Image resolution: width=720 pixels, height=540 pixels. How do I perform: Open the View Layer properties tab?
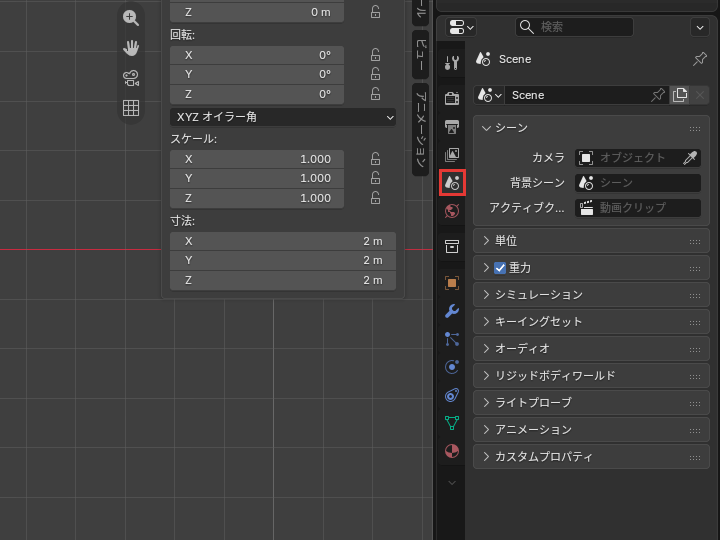click(x=452, y=155)
